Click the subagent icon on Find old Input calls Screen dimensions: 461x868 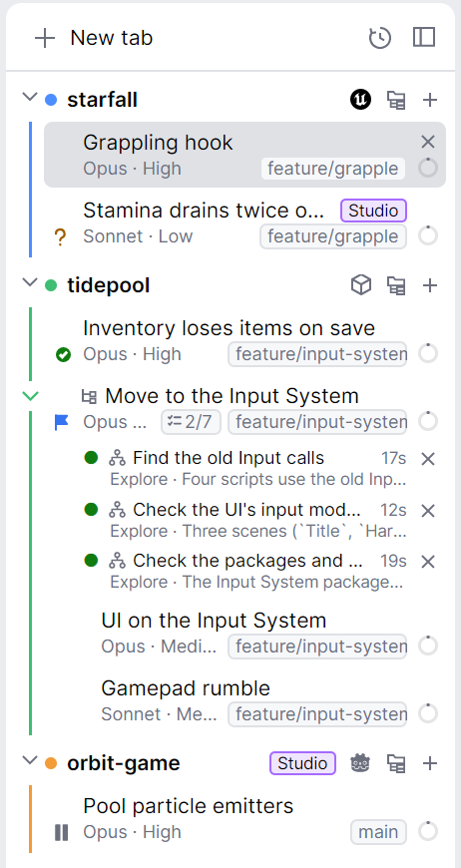(117, 458)
